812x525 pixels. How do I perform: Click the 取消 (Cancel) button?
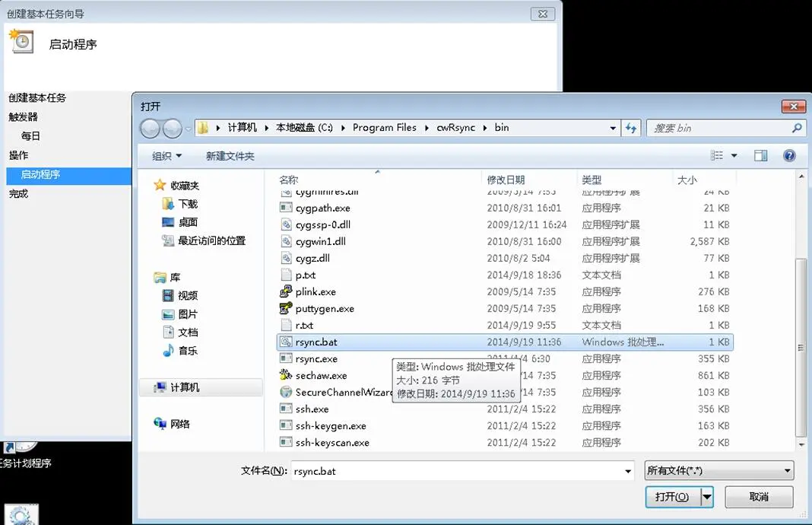coord(758,497)
